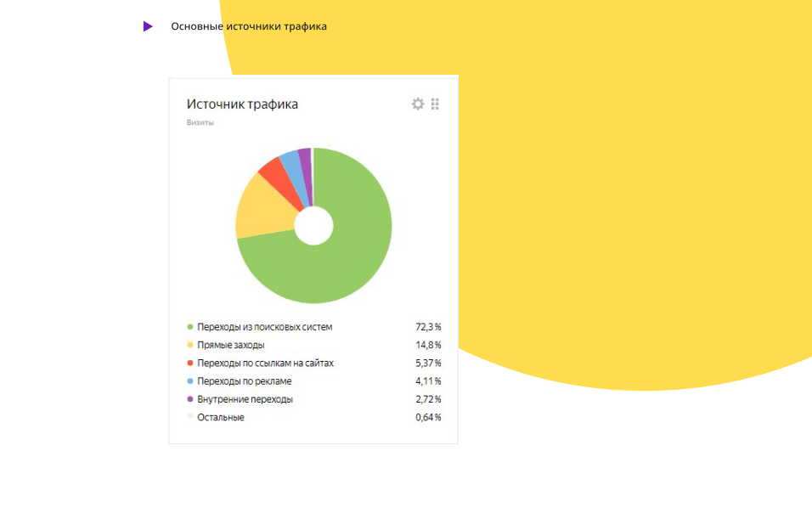Click the grid drag handle icon

point(435,104)
